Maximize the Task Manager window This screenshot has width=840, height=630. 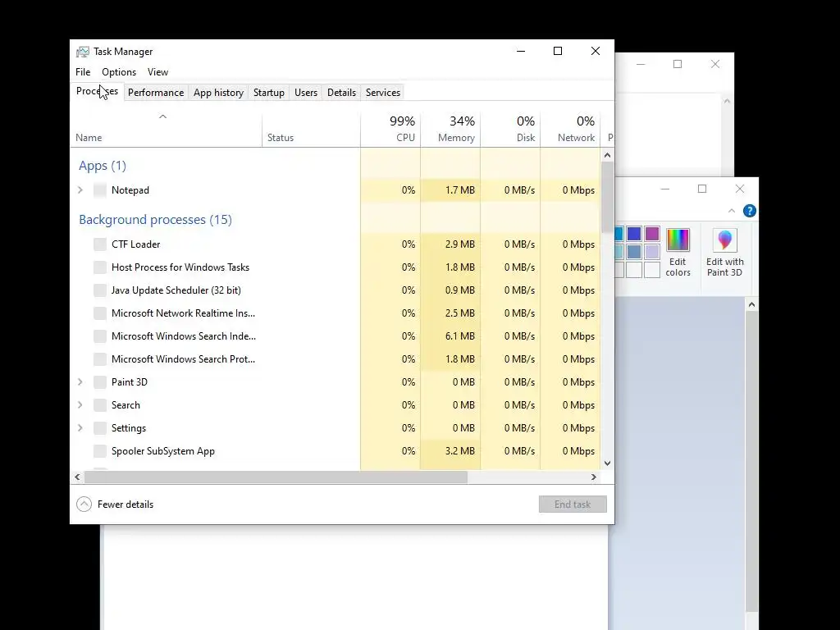(x=558, y=51)
